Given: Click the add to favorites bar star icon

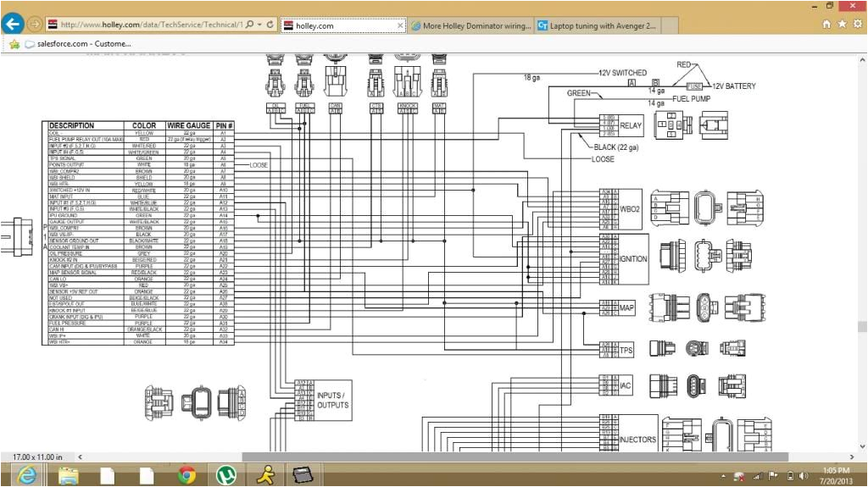Looking at the screenshot, I should click(x=14, y=44).
